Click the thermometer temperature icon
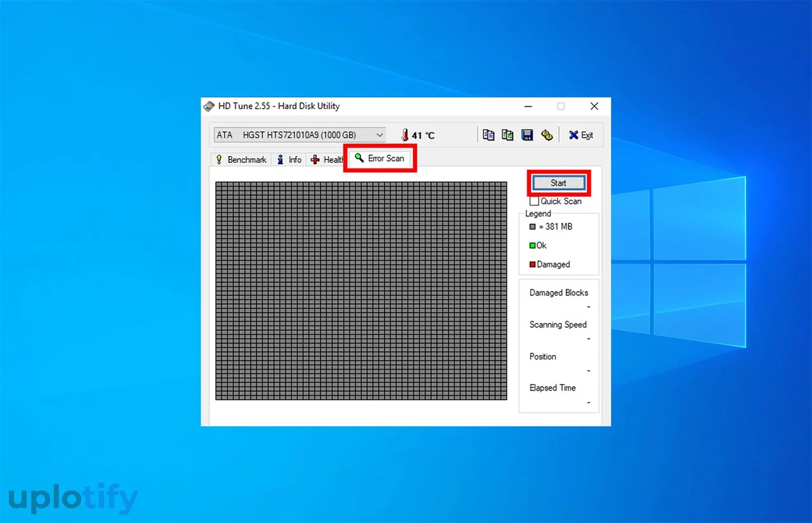The width and height of the screenshot is (812, 523). [405, 135]
